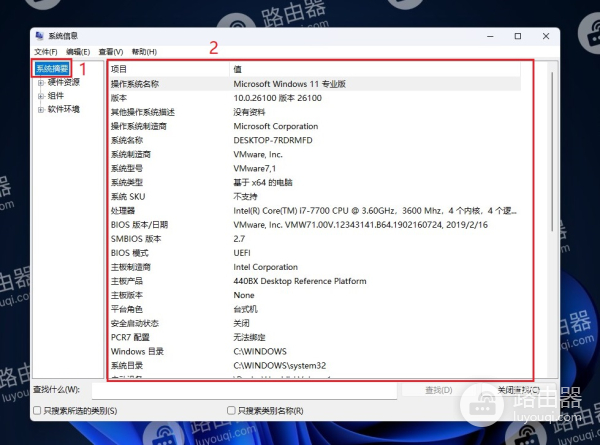
Task: Open the 编辑(E) menu
Action: tap(78, 52)
